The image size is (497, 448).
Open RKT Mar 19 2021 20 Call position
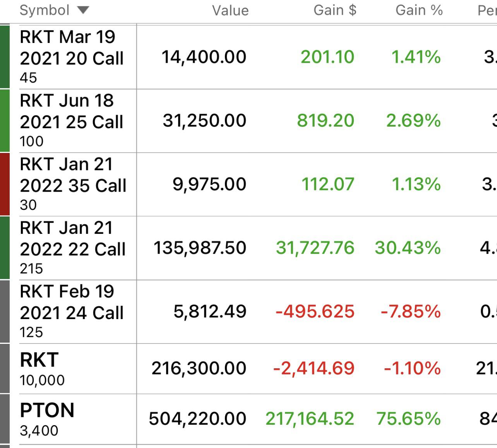click(x=248, y=57)
